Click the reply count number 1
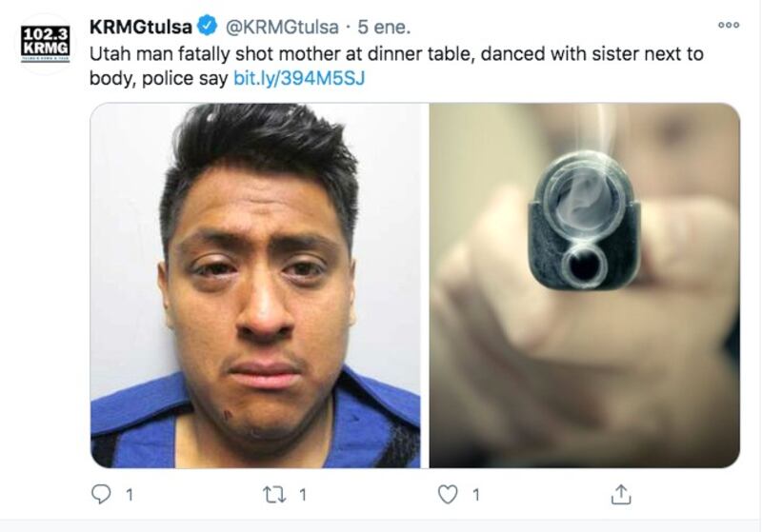Viewport: 762px width, 532px height. tap(130, 495)
